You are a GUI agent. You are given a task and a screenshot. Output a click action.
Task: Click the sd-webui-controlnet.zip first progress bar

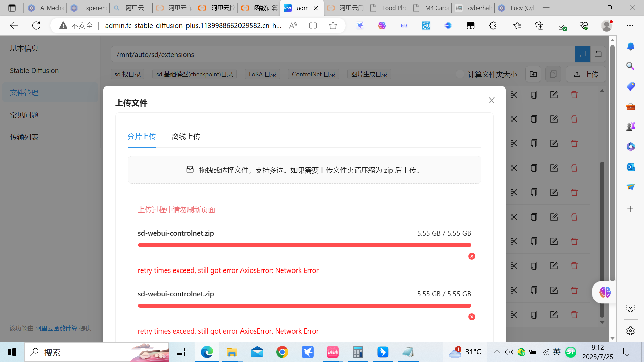304,245
